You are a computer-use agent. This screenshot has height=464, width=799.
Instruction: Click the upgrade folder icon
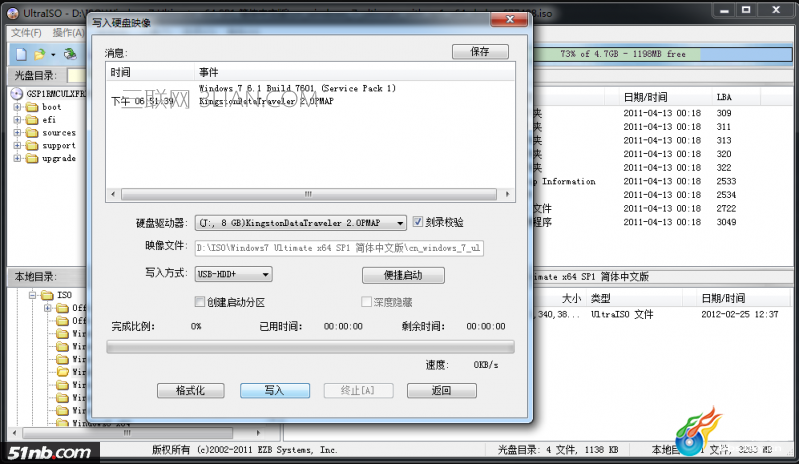(x=32, y=158)
